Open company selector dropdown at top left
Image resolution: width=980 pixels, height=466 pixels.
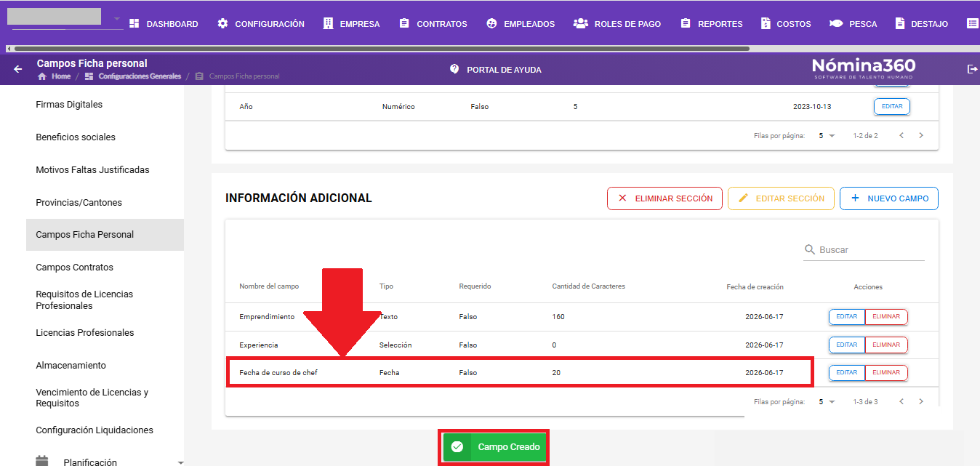(117, 18)
